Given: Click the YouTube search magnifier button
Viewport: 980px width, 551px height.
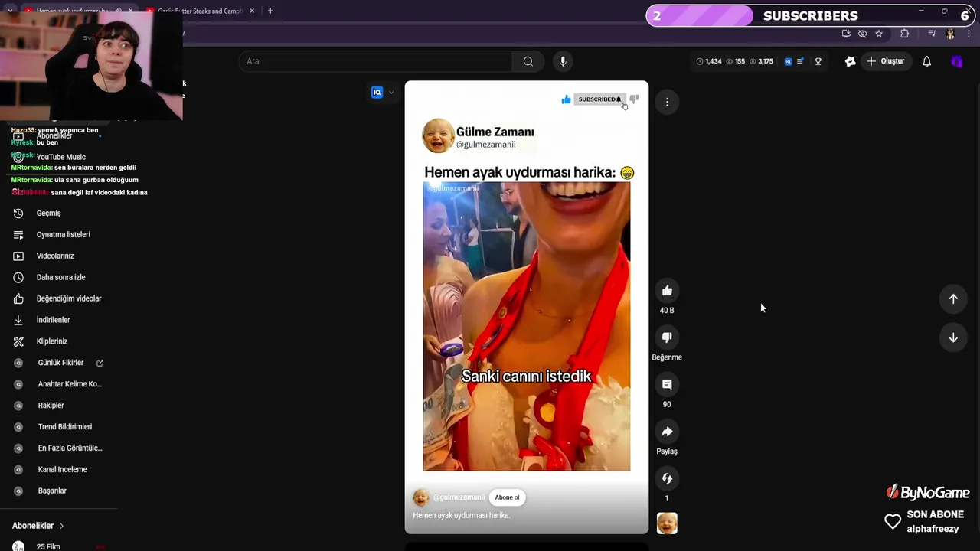Looking at the screenshot, I should 528,61.
